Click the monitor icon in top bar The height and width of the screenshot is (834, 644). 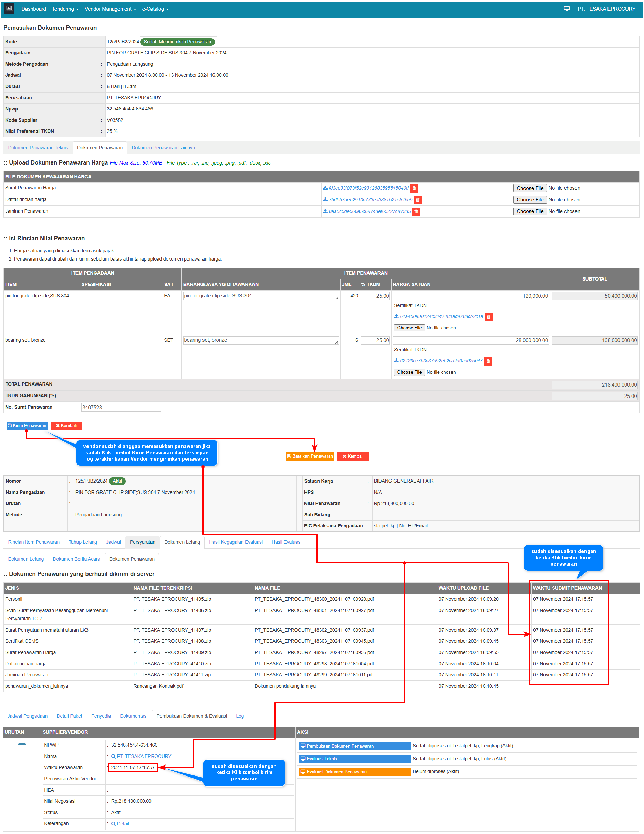567,9
